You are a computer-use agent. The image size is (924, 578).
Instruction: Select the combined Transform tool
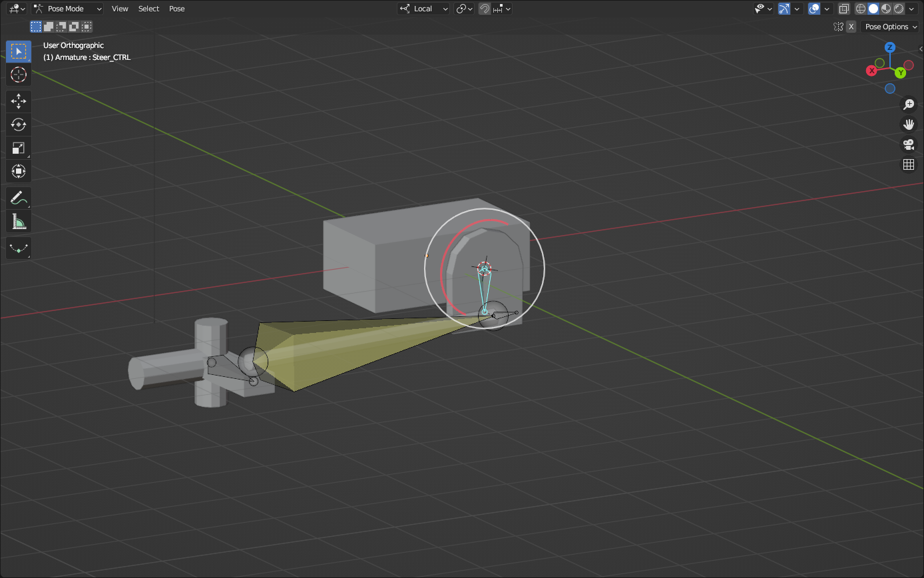coord(19,171)
